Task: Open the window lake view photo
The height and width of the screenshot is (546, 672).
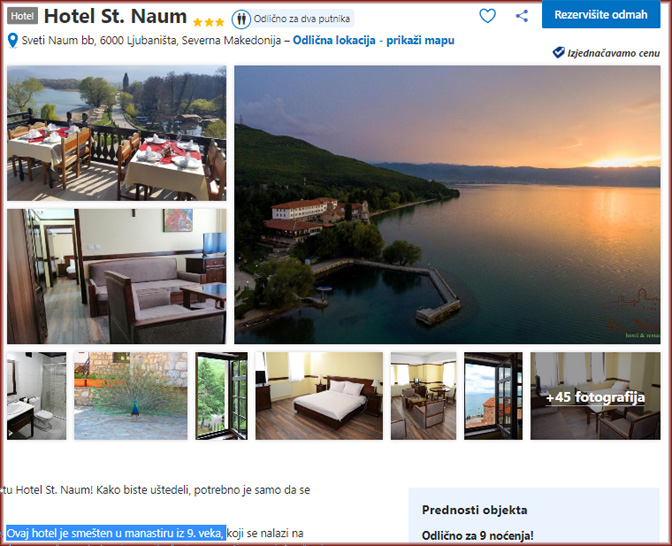Action: (x=493, y=396)
